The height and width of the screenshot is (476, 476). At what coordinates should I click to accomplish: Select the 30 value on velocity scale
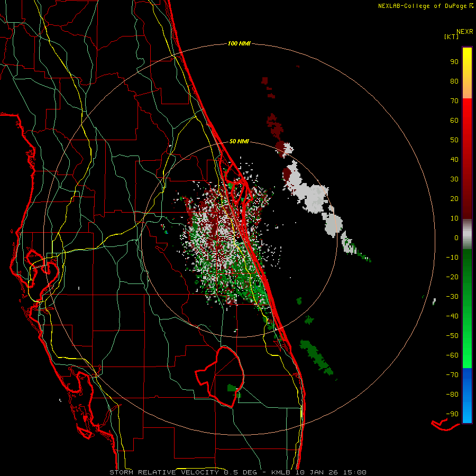454,179
